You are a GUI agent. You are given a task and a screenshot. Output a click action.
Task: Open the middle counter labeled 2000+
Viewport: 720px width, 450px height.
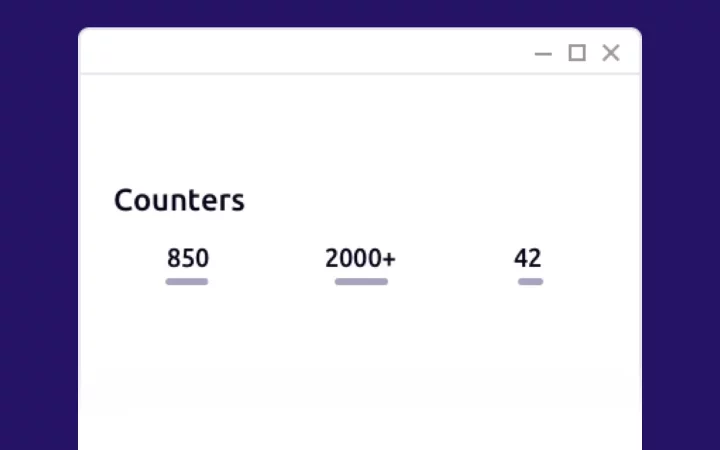click(x=360, y=258)
